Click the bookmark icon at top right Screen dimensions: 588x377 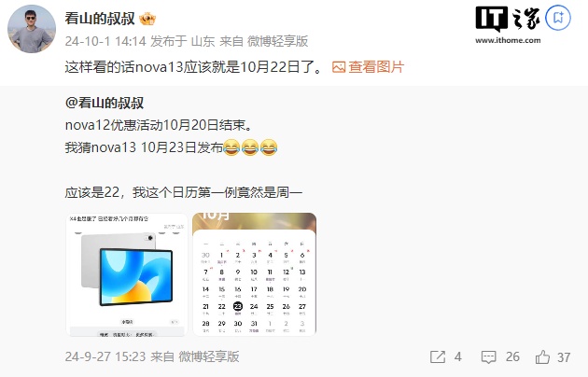(x=558, y=18)
